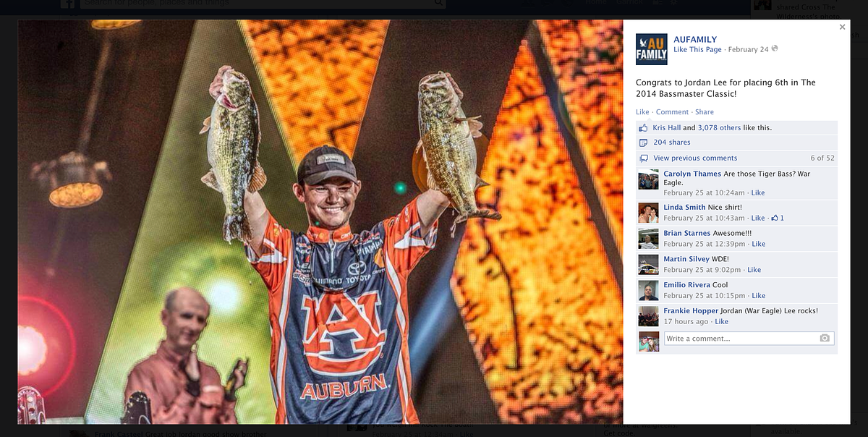Close the photo viewer with the X
Viewport: 868px width, 437px height.
tap(842, 27)
